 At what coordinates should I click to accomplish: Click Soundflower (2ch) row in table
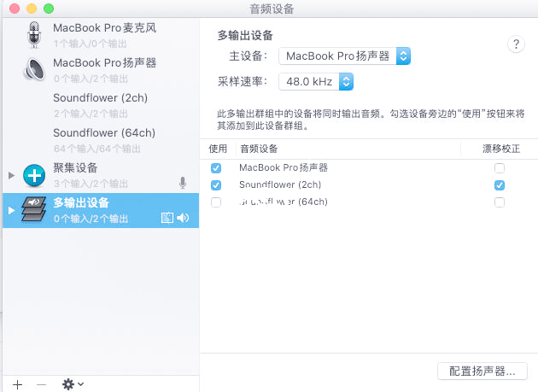coord(369,185)
